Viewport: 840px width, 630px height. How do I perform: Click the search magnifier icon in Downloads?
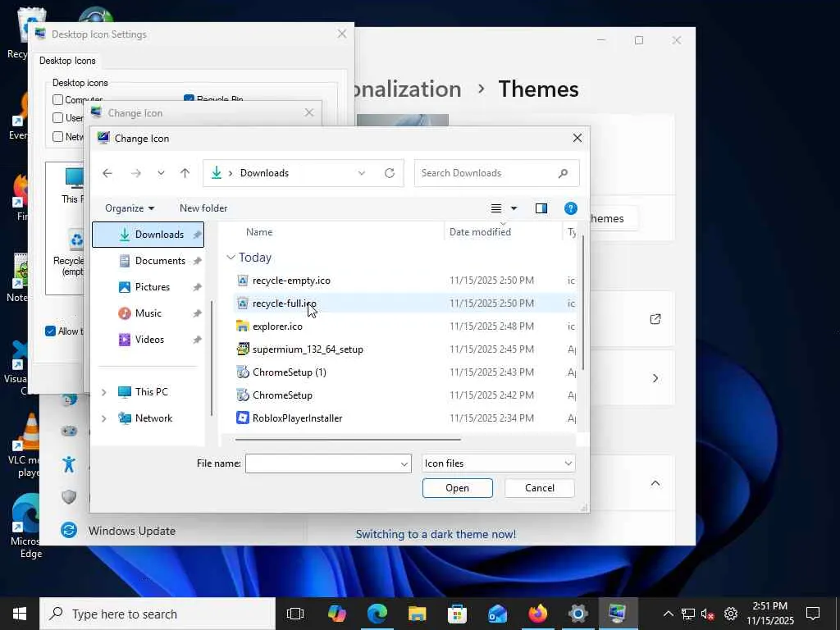coord(563,173)
